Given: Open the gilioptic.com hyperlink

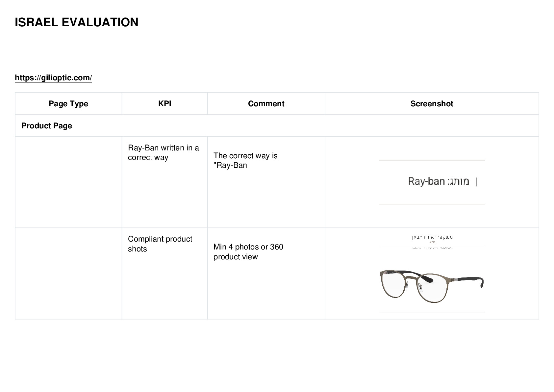Looking at the screenshot, I should [53, 78].
